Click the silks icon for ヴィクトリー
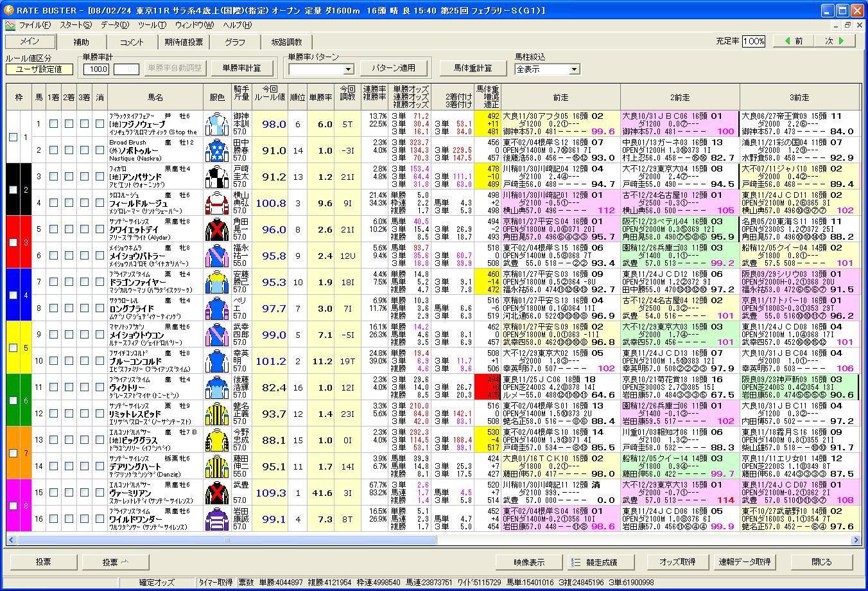The width and height of the screenshot is (868, 591). (x=216, y=387)
